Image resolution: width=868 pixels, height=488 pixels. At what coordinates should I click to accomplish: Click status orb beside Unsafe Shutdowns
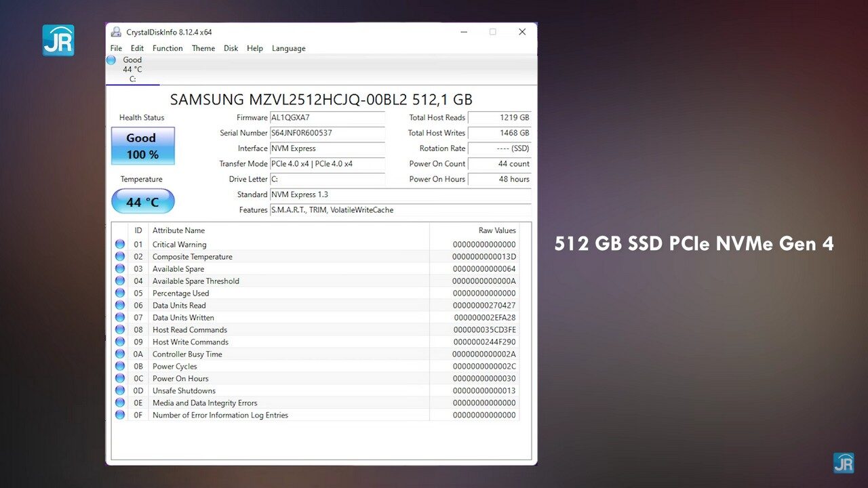(x=120, y=390)
